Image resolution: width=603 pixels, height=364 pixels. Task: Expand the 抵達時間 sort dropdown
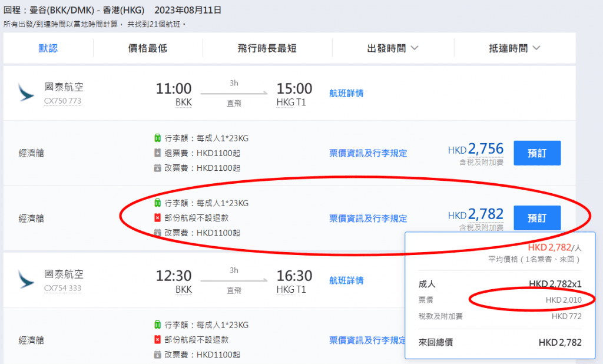click(x=515, y=48)
